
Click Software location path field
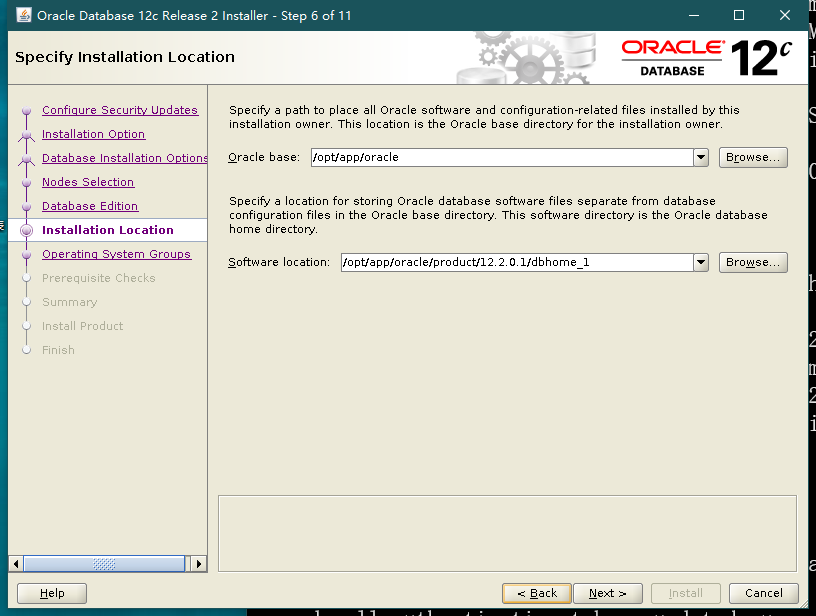click(x=517, y=262)
